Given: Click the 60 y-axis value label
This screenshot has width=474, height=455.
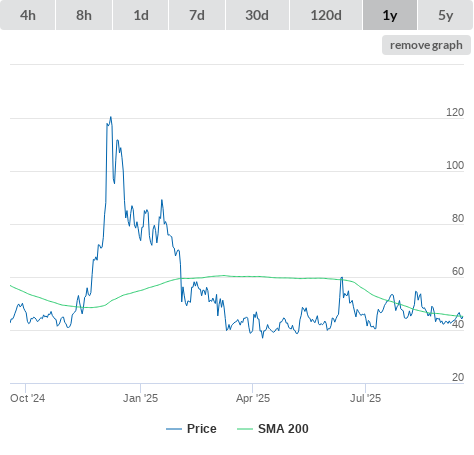Looking at the screenshot, I should (458, 271).
